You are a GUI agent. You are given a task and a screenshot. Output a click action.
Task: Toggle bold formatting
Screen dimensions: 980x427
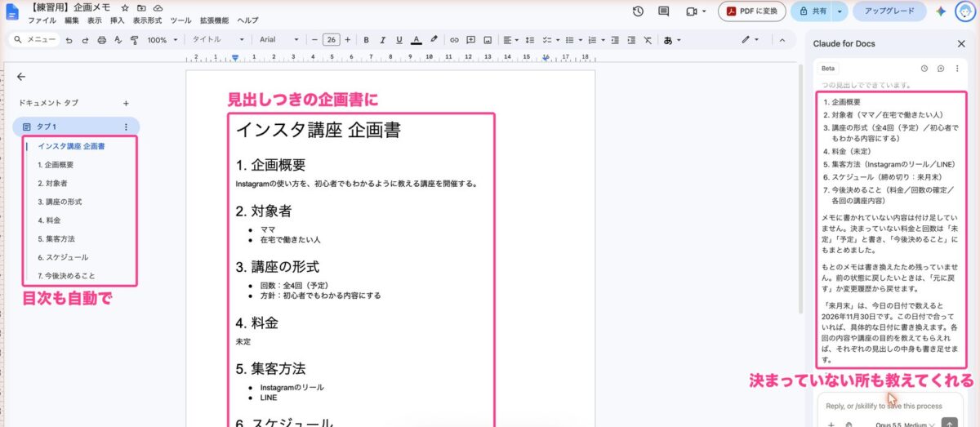coord(366,39)
